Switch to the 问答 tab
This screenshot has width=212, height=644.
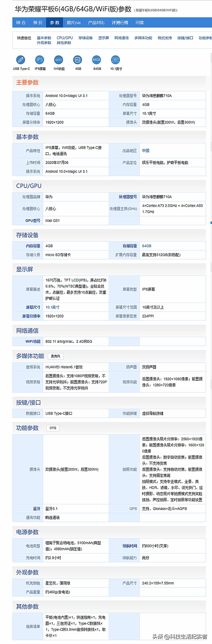click(140, 22)
